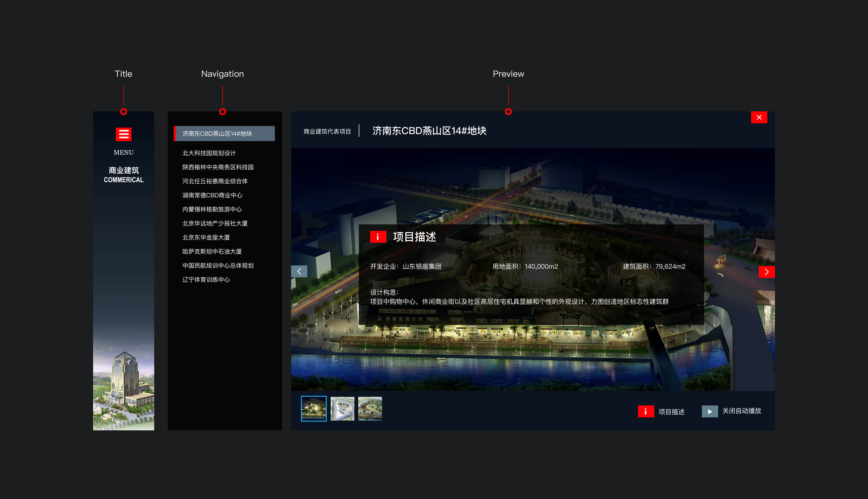Close the preview with red X
Image resolution: width=868 pixels, height=499 pixels.
759,118
